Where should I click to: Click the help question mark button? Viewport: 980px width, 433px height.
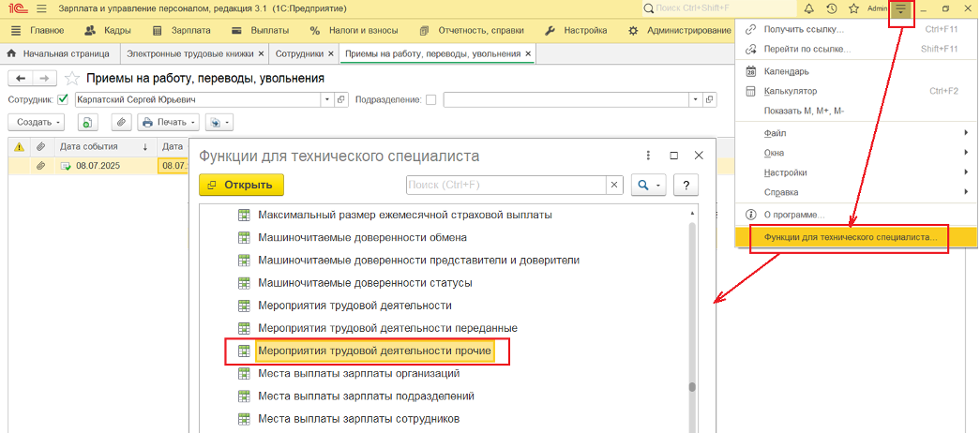(x=686, y=185)
